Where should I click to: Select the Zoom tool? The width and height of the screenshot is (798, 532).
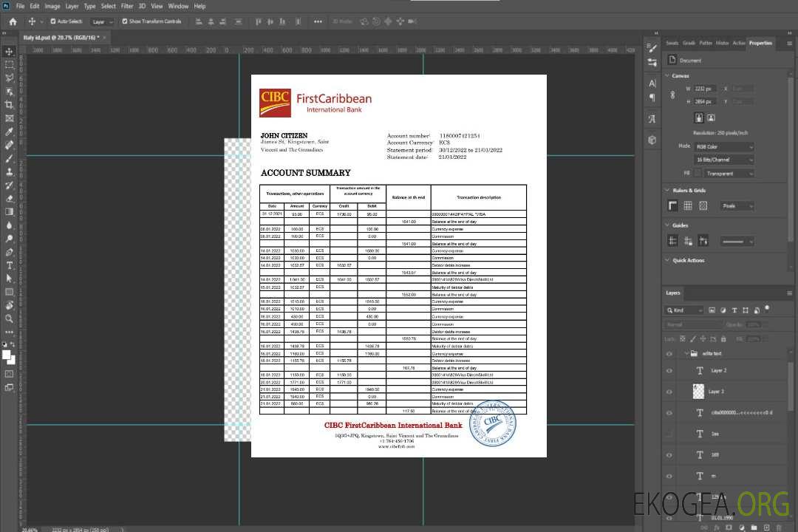(x=10, y=318)
